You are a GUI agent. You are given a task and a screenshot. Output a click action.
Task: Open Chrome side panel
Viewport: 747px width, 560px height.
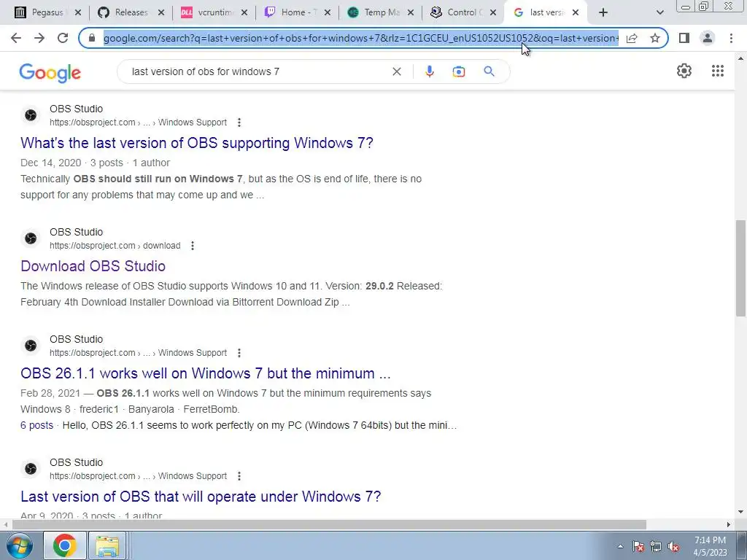pyautogui.click(x=684, y=38)
